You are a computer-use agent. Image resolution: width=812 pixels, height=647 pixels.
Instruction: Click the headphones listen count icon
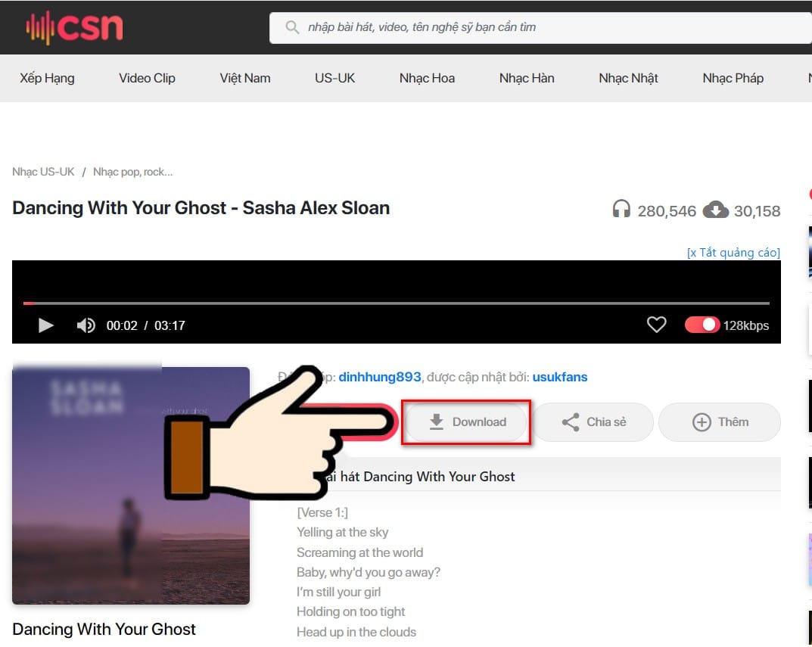[621, 210]
